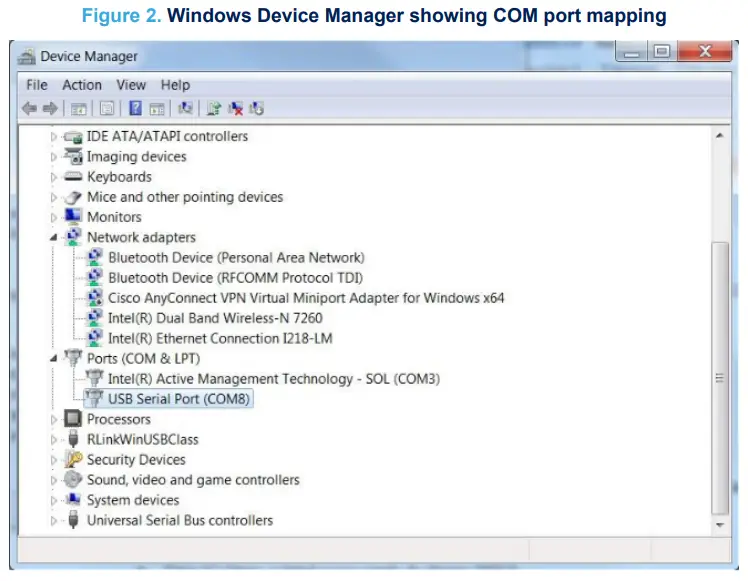This screenshot has height=581, width=748.
Task: Click the Cisco AnyConnect adapter icon
Action: pos(95,297)
